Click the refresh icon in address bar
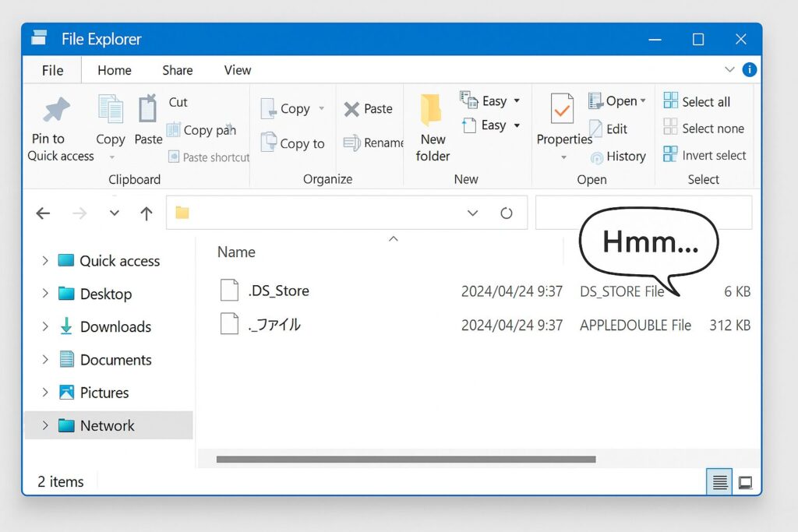The image size is (798, 532). click(x=507, y=213)
